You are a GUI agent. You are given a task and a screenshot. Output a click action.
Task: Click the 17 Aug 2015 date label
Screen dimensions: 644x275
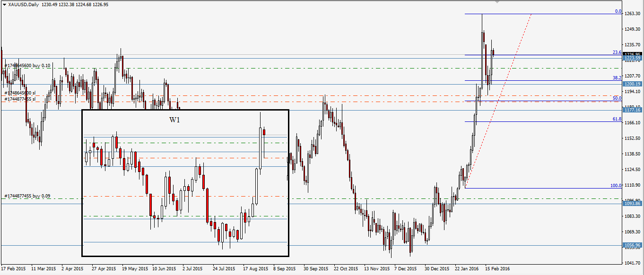coord(255,269)
